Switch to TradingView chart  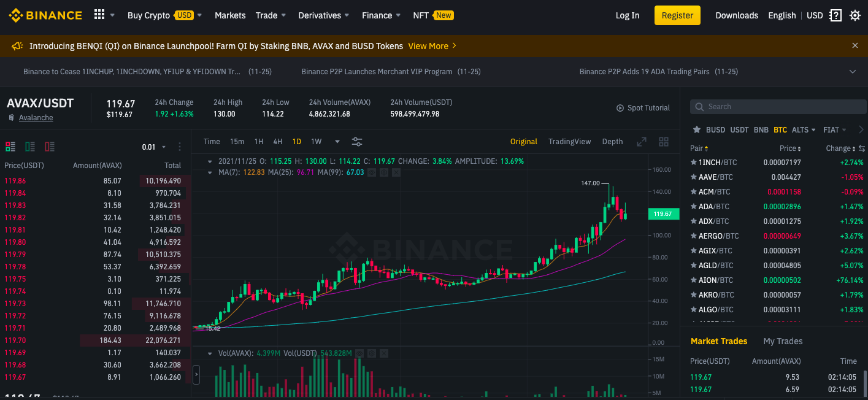570,142
